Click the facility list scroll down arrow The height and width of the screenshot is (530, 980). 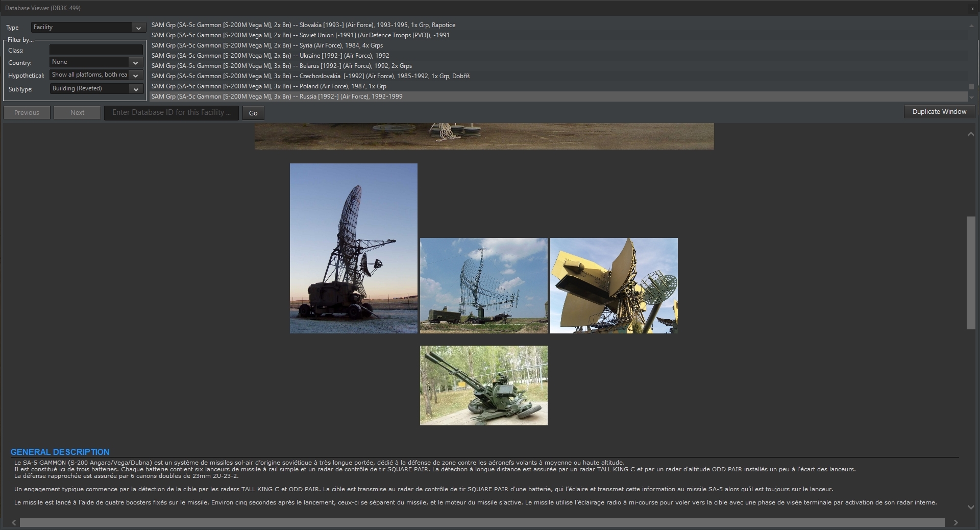coord(971,98)
